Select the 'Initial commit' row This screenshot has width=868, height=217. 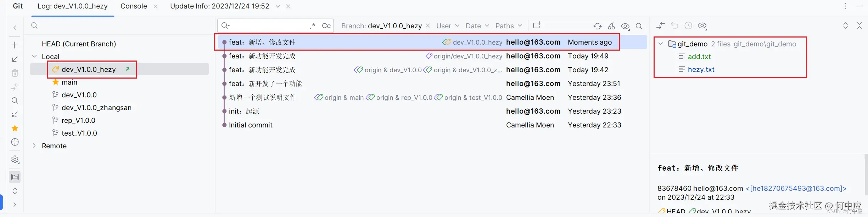point(432,125)
